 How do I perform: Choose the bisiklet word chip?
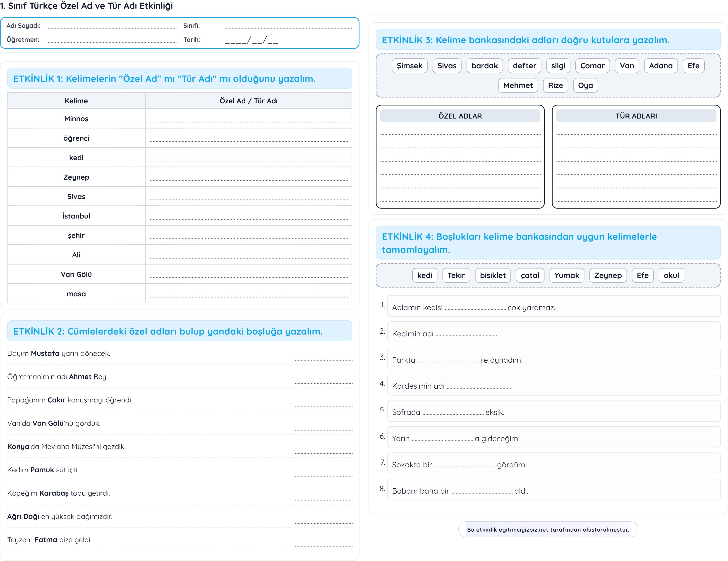pos(493,276)
